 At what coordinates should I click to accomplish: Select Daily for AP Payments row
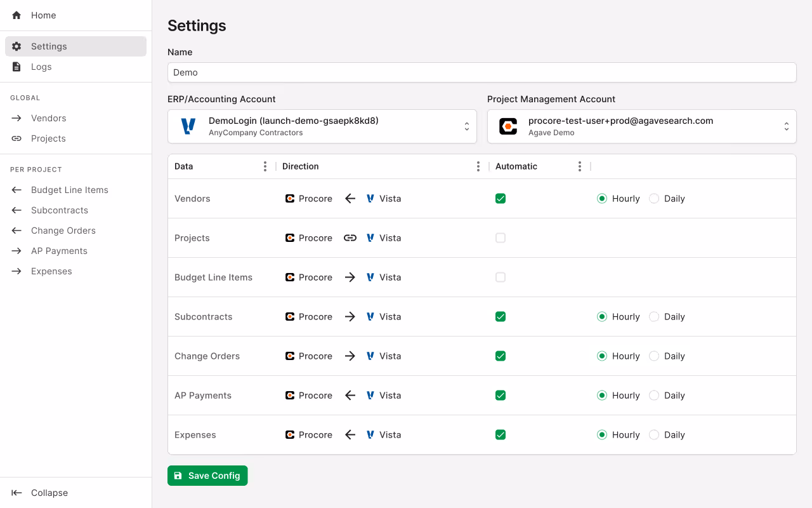point(654,396)
